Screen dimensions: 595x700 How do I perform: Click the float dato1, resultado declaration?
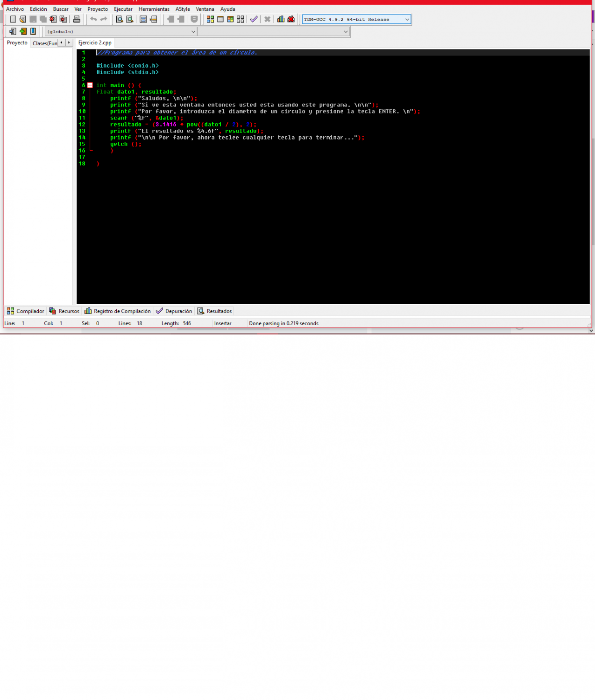(x=136, y=92)
